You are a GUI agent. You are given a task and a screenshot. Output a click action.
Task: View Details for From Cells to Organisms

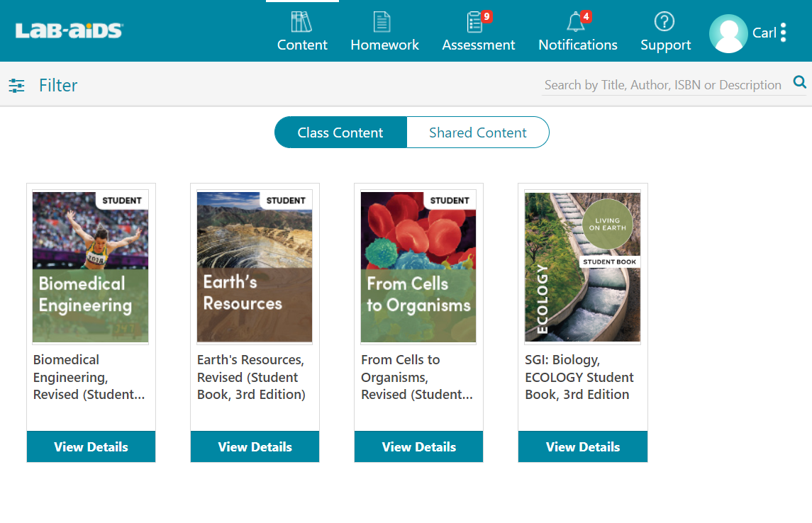click(x=418, y=446)
